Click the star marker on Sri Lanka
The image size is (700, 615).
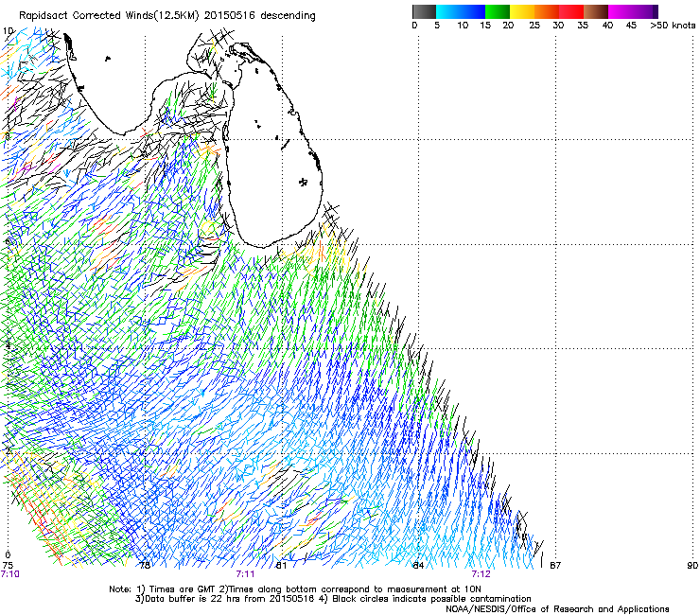[303, 182]
